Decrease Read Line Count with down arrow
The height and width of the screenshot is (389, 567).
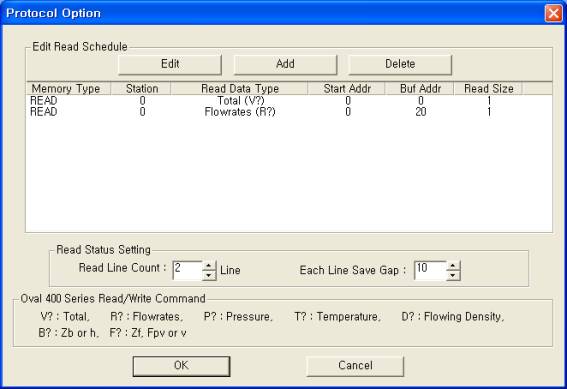[209, 275]
